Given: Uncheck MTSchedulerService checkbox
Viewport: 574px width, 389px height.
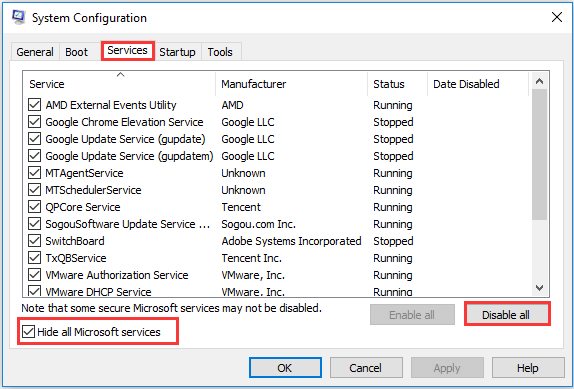Looking at the screenshot, I should pos(34,190).
